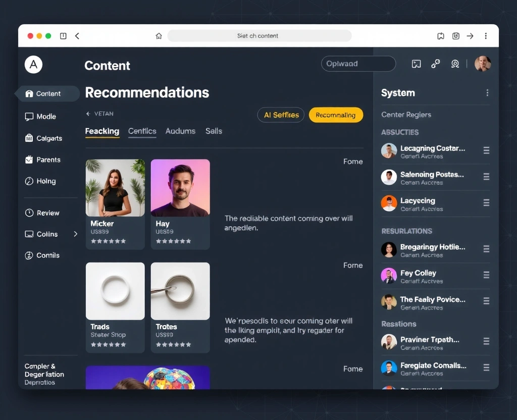Open the menu on Lecagning Costar entry
The width and height of the screenshot is (517, 420).
tap(487, 150)
